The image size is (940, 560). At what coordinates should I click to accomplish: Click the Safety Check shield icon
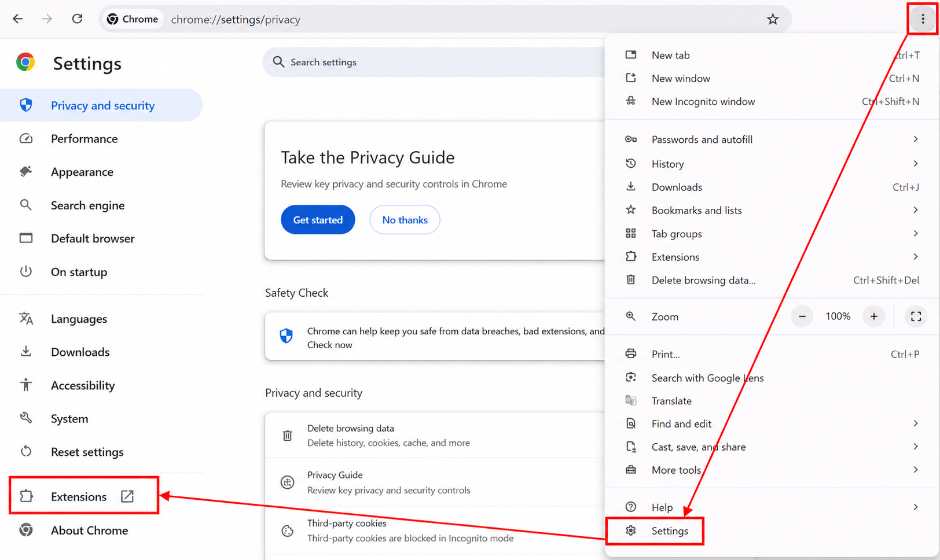tap(287, 336)
